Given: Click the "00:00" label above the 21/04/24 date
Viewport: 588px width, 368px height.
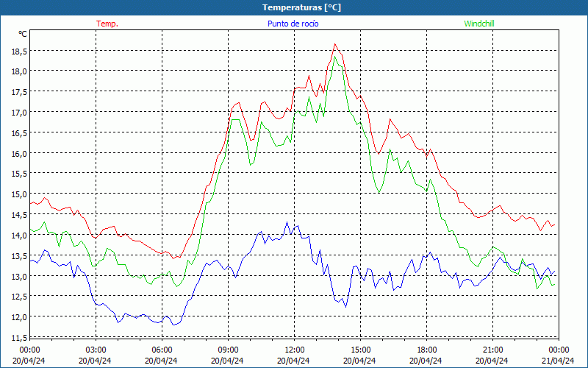Looking at the screenshot, I should 559,350.
